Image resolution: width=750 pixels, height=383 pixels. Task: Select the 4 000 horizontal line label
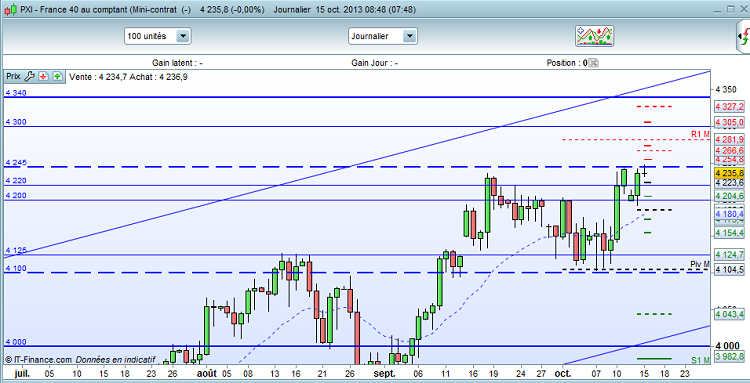[x=15, y=342]
